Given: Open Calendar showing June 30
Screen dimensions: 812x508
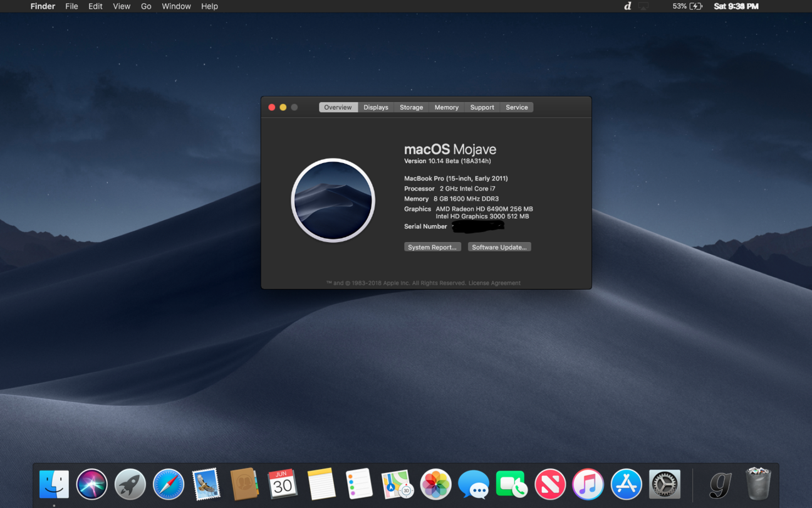Looking at the screenshot, I should point(282,484).
